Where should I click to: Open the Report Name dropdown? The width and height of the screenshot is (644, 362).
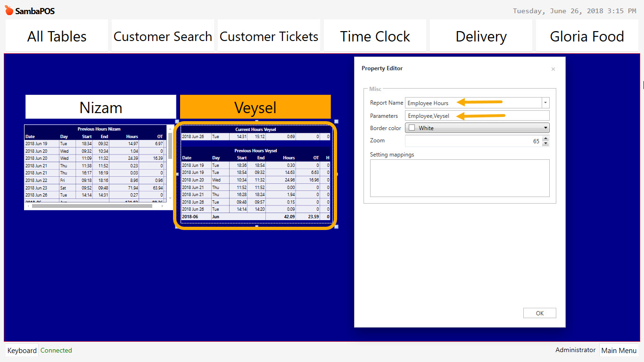click(x=545, y=103)
